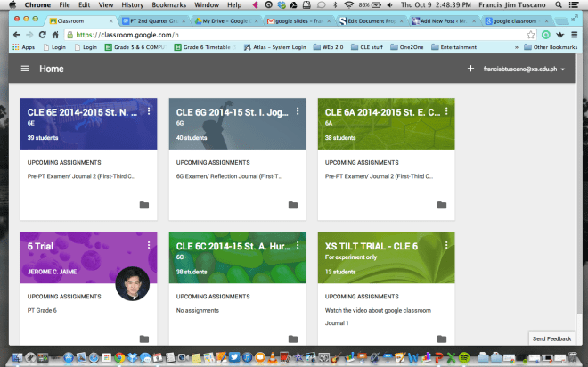Open the CLE 6A 2014-2015 class title
588x367 pixels.
coord(383,111)
